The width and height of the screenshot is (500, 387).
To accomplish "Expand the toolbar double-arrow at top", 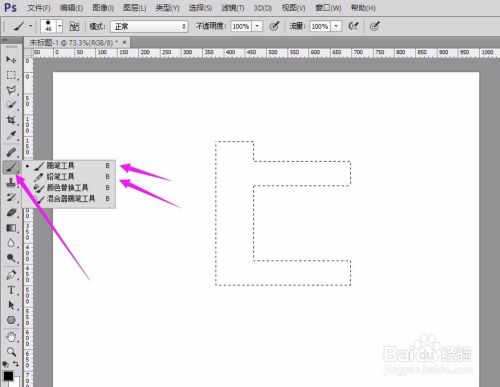I will click(x=5, y=40).
